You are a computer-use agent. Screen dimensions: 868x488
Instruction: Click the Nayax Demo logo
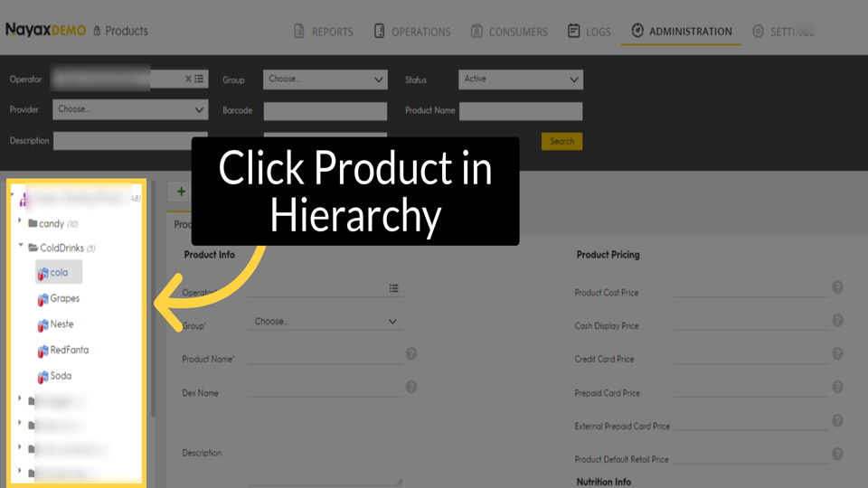[x=46, y=30]
